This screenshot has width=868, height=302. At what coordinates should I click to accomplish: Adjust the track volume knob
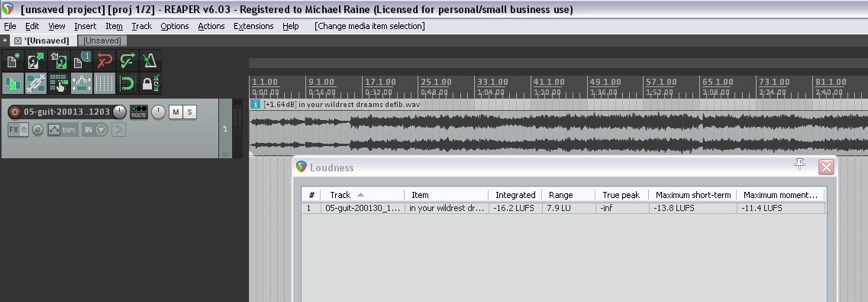tap(120, 112)
